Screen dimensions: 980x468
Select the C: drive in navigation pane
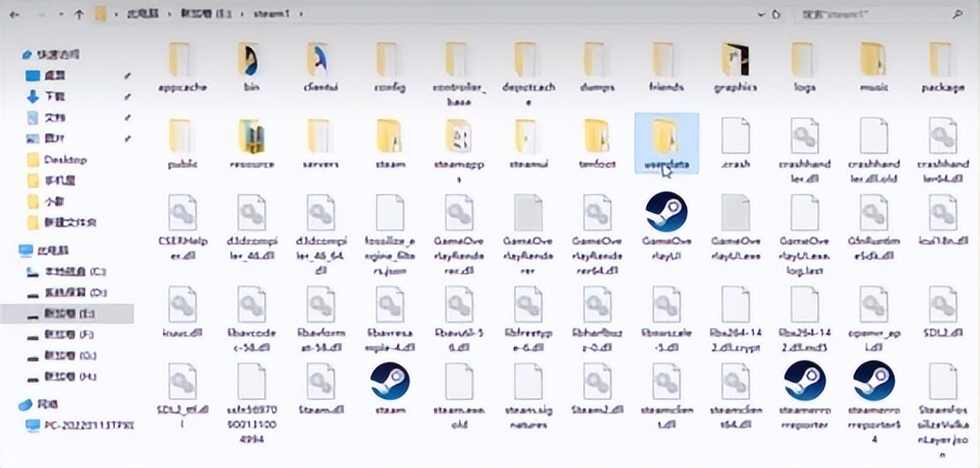pos(74,271)
